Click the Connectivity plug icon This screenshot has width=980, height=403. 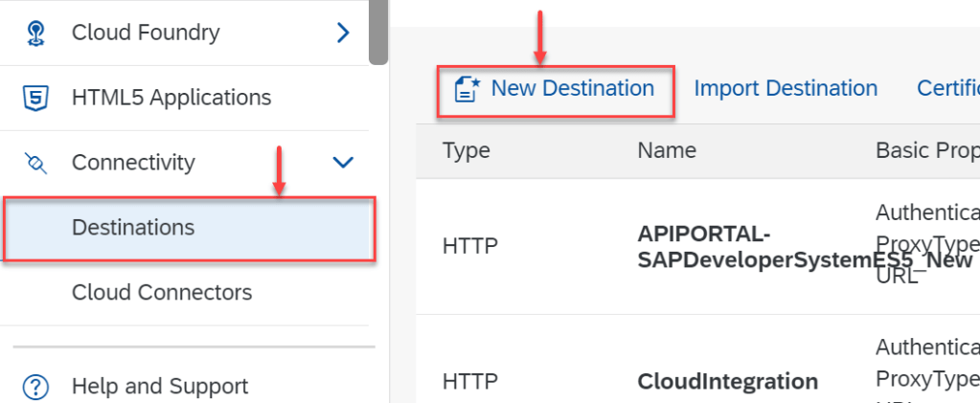point(35,163)
